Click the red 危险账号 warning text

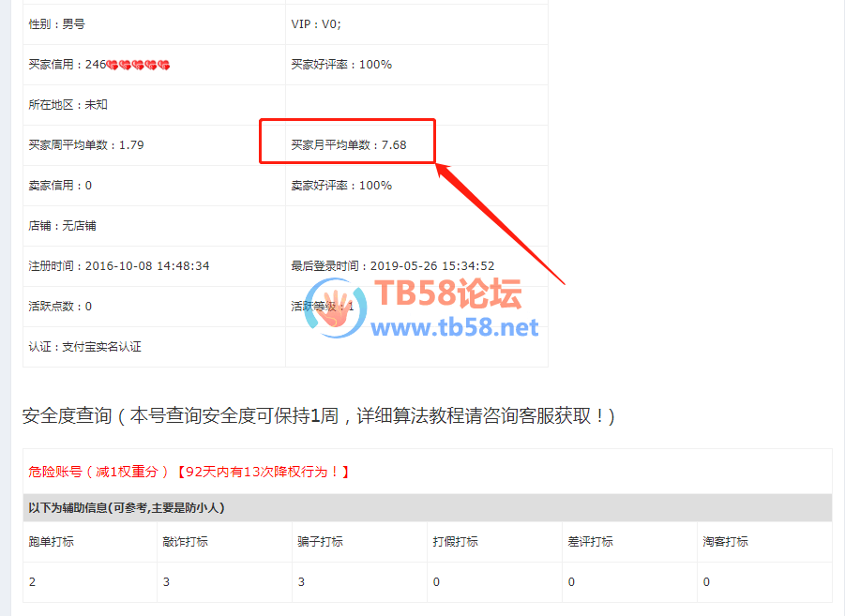(x=189, y=473)
